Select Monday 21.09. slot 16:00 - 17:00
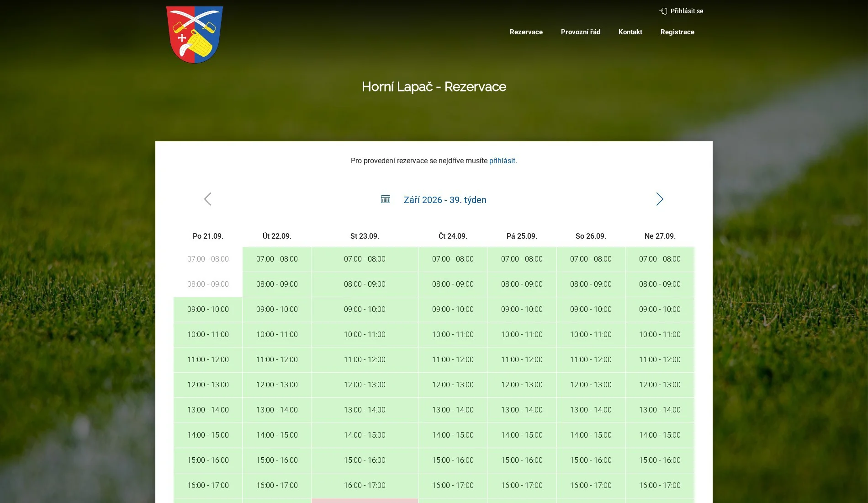This screenshot has height=503, width=868. pyautogui.click(x=208, y=486)
